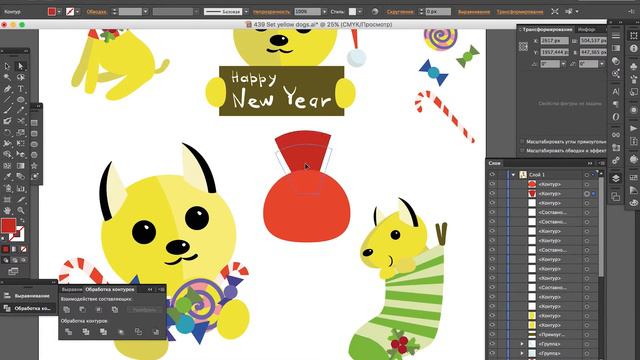
Task: Select the Magic Wand tool
Action: click(7, 77)
